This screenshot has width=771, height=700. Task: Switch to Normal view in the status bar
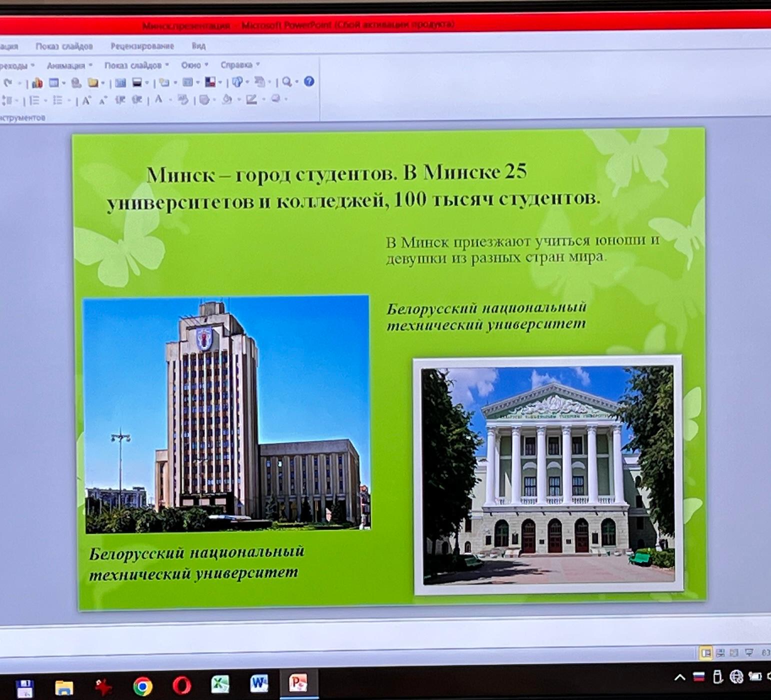(705, 652)
